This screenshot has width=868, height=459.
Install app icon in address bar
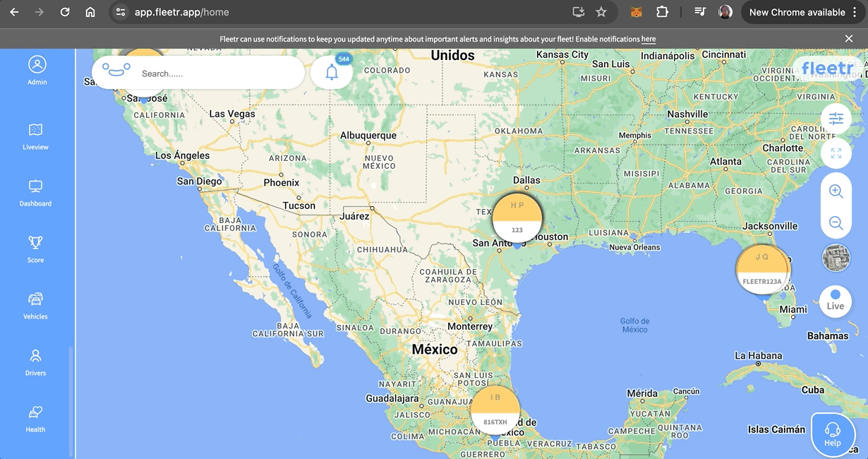click(x=579, y=12)
